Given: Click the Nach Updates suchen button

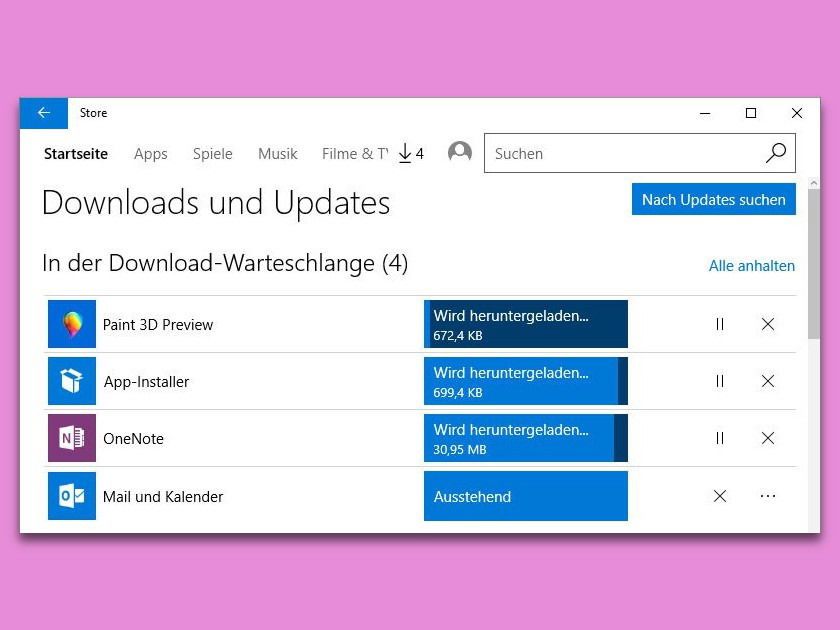Looking at the screenshot, I should 714,199.
